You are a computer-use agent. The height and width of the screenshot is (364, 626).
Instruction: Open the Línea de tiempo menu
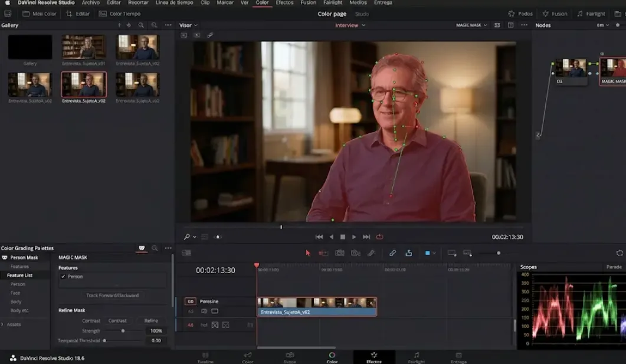pyautogui.click(x=175, y=2)
